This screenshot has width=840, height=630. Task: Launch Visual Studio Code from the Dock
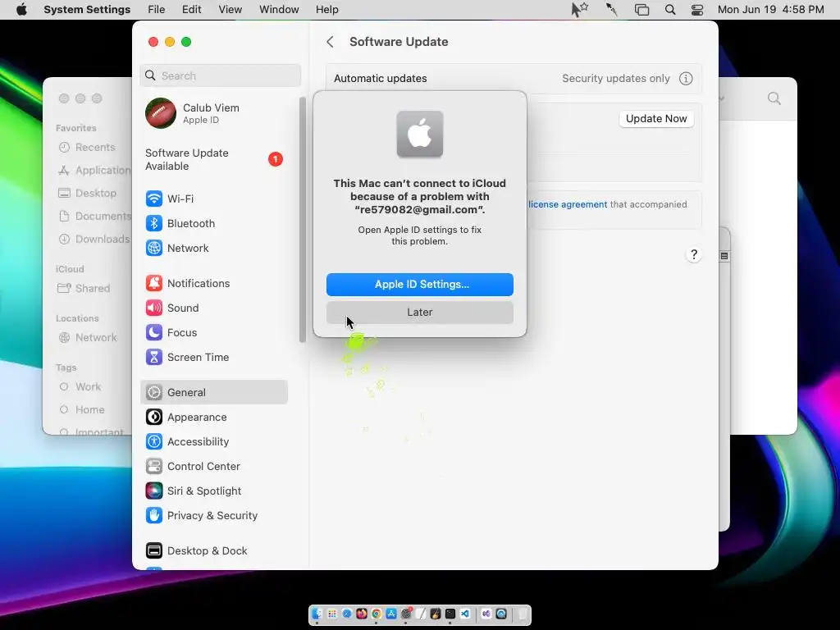pyautogui.click(x=465, y=614)
